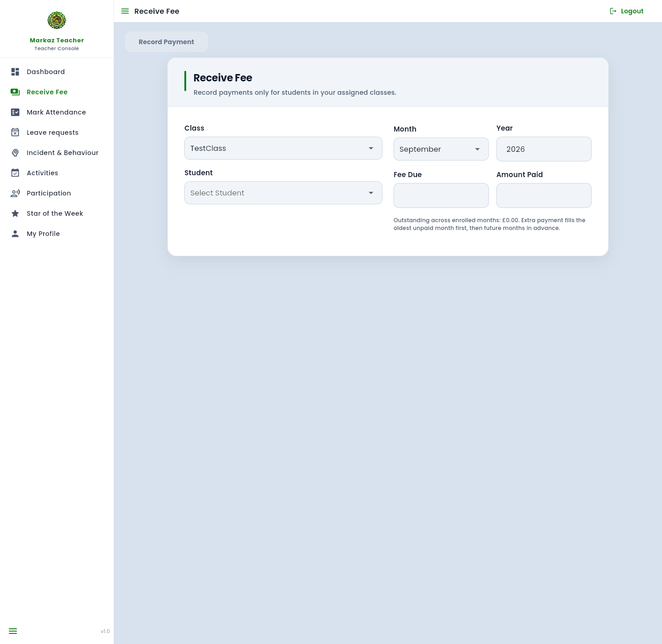
Task: Click the Mark Attendance checklist icon
Action: click(x=15, y=112)
